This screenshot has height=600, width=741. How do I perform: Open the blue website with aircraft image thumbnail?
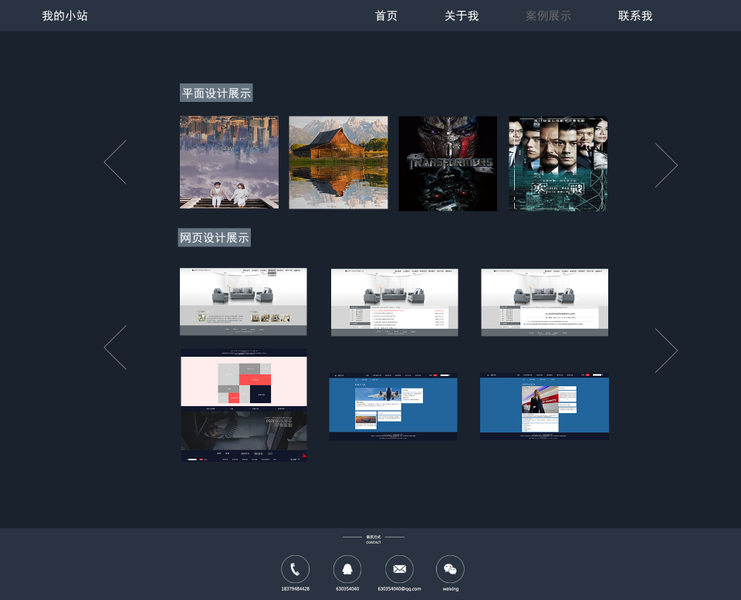tap(393, 406)
